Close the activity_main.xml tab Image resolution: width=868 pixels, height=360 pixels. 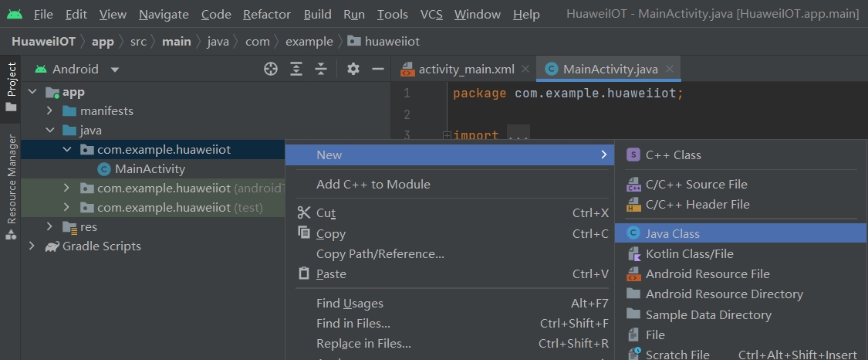pyautogui.click(x=525, y=69)
